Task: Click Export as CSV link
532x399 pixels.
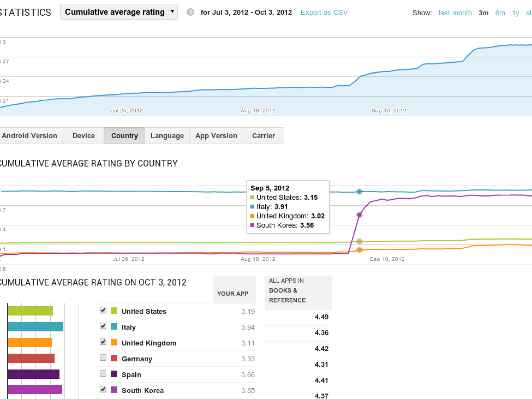Action: pos(324,12)
